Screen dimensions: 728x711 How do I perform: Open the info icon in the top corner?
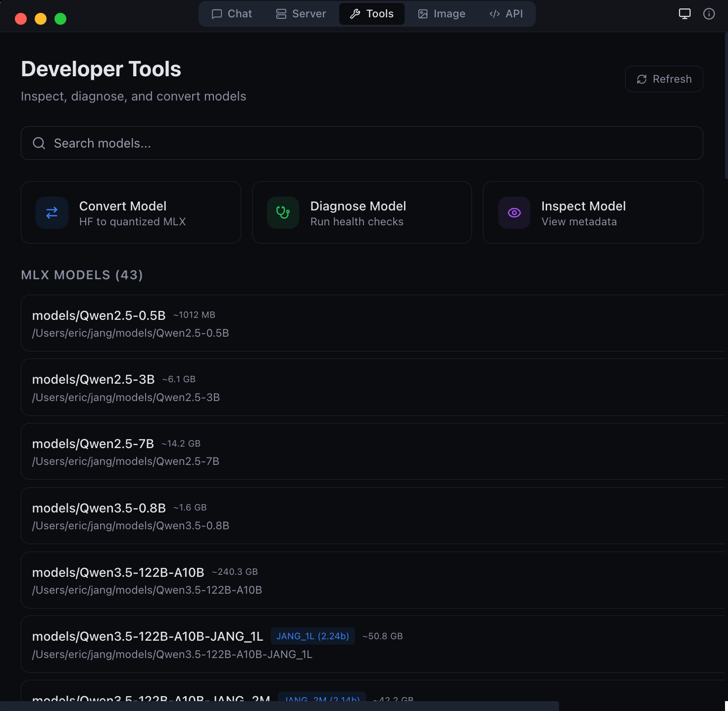pos(709,14)
